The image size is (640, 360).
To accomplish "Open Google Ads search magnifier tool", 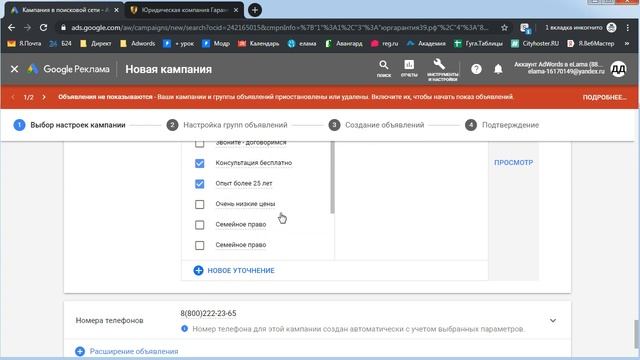I will coord(384,69).
